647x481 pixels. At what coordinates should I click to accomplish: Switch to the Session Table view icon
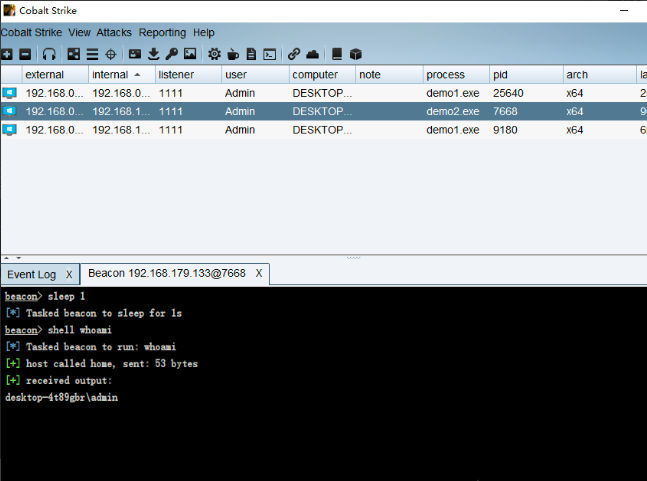[92, 54]
